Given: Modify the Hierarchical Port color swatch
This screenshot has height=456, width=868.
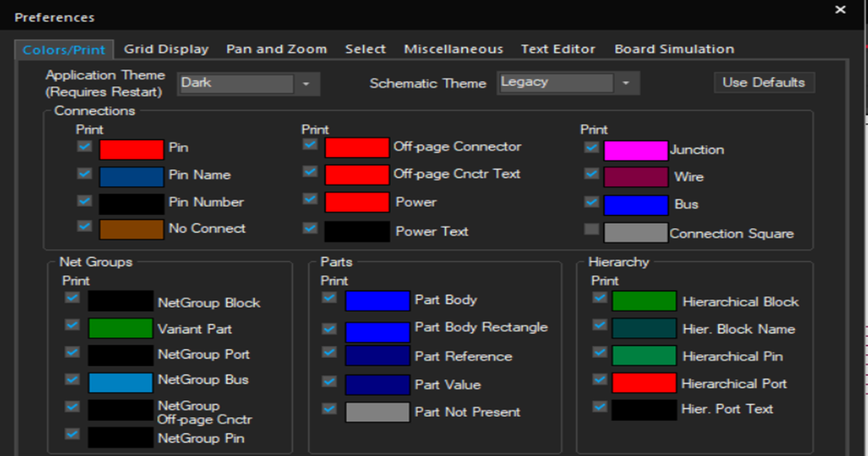Looking at the screenshot, I should coord(643,383).
